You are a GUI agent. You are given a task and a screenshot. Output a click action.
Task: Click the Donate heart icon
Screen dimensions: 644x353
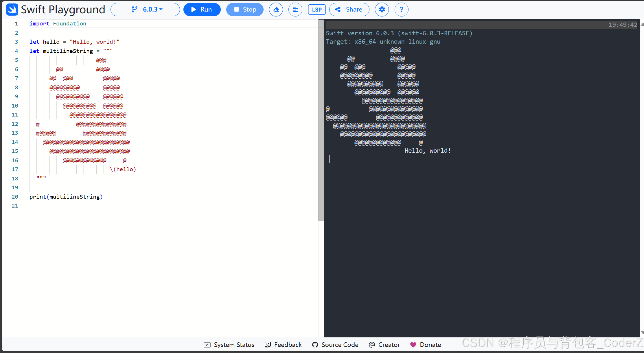[413, 345]
